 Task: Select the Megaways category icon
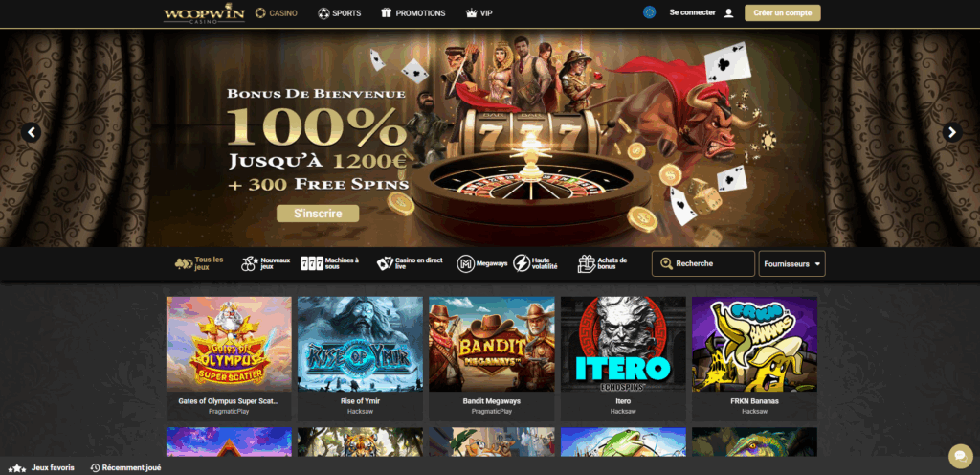(466, 263)
